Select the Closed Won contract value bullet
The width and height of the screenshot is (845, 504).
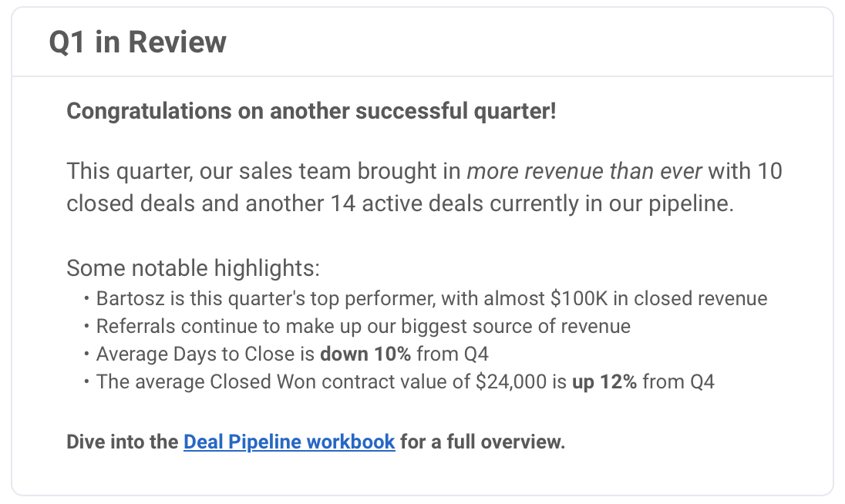[405, 381]
